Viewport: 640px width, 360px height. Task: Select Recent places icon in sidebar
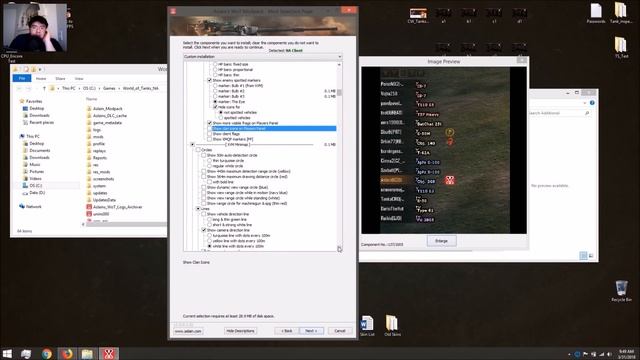pyautogui.click(x=25, y=122)
